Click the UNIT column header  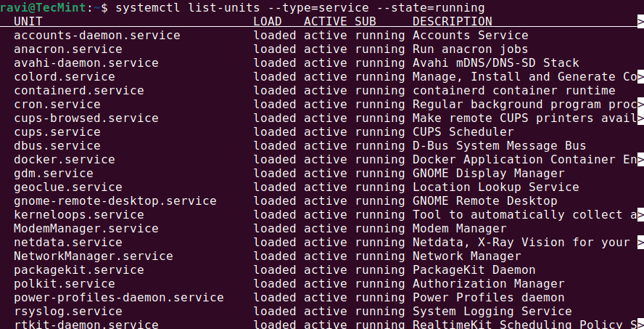click(x=28, y=21)
